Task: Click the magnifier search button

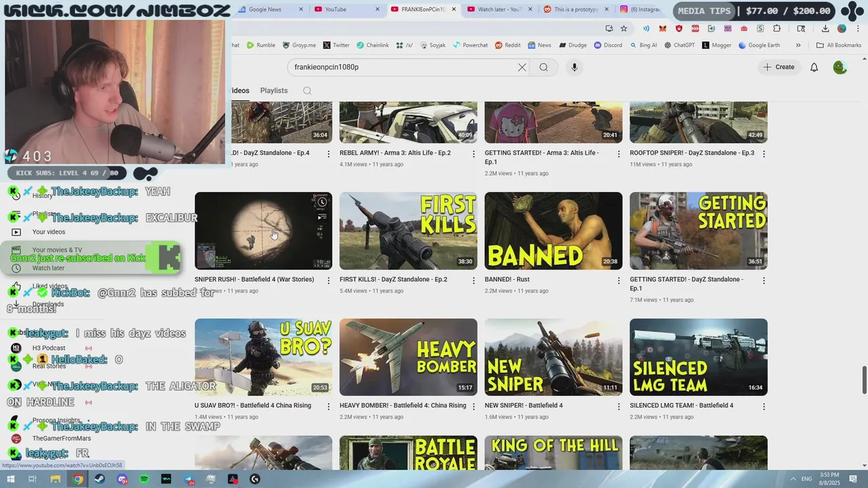Action: 544,67
